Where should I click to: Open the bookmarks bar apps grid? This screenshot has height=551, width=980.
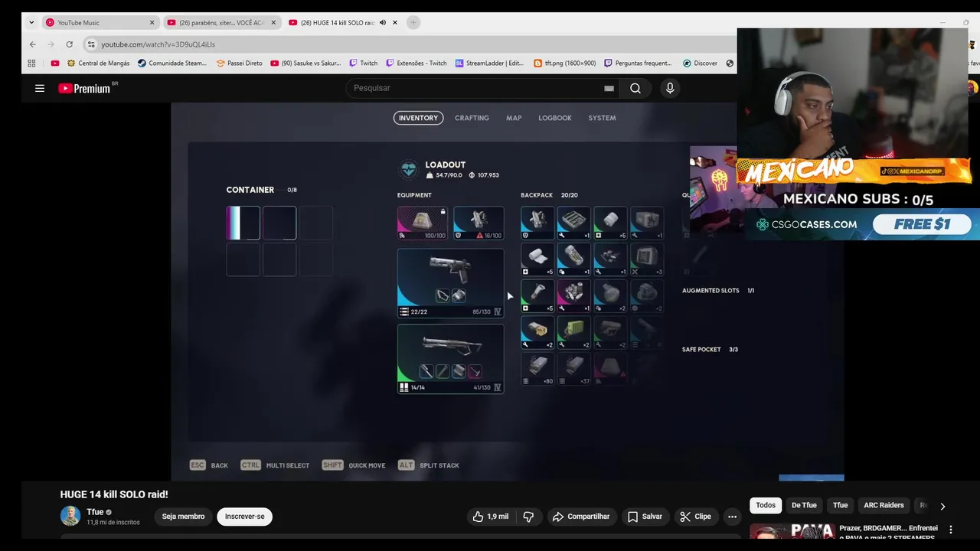coord(31,64)
